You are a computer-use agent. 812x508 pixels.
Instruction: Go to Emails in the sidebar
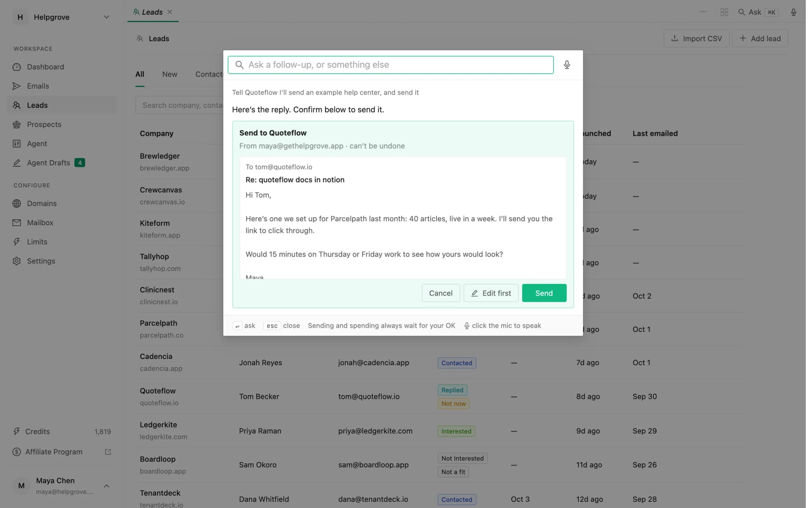point(62,86)
